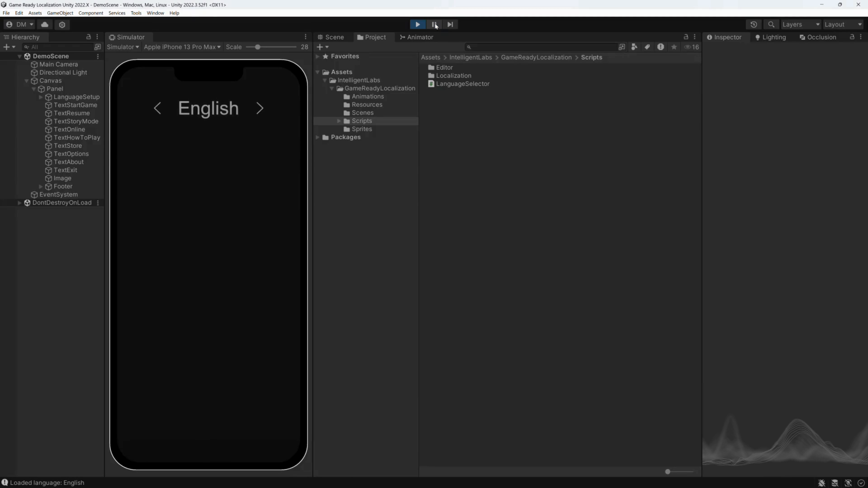The image size is (868, 488).
Task: Drag the Scale slider in Simulator
Action: point(256,47)
